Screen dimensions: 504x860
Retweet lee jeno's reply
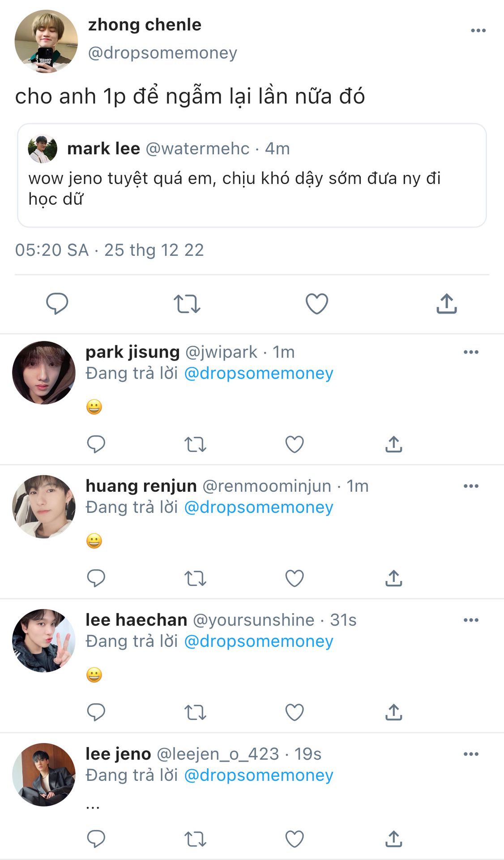(195, 839)
